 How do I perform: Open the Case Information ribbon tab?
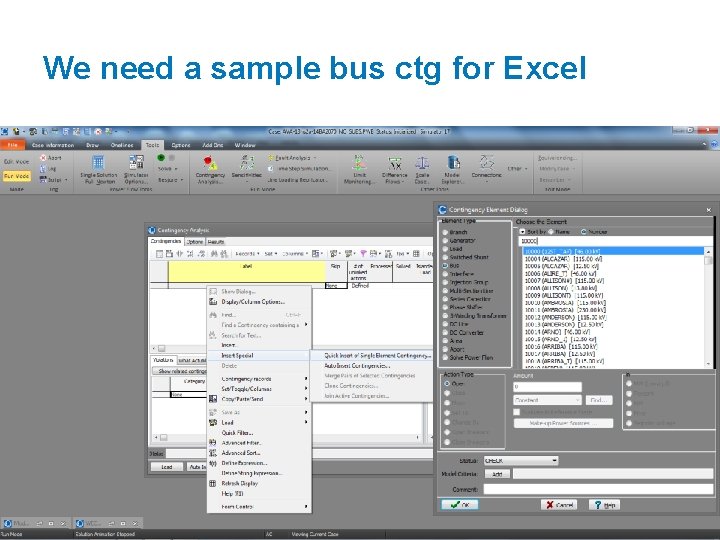point(53,145)
